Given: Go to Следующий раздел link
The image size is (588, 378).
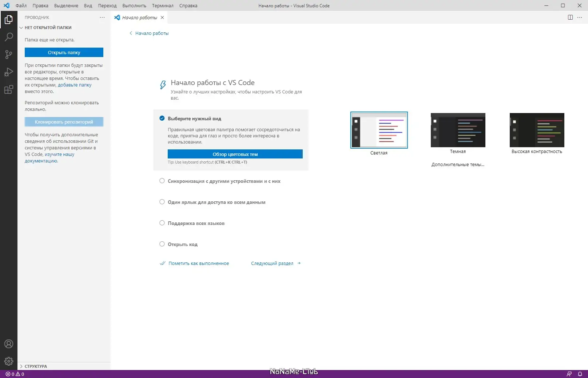Looking at the screenshot, I should tap(272, 264).
